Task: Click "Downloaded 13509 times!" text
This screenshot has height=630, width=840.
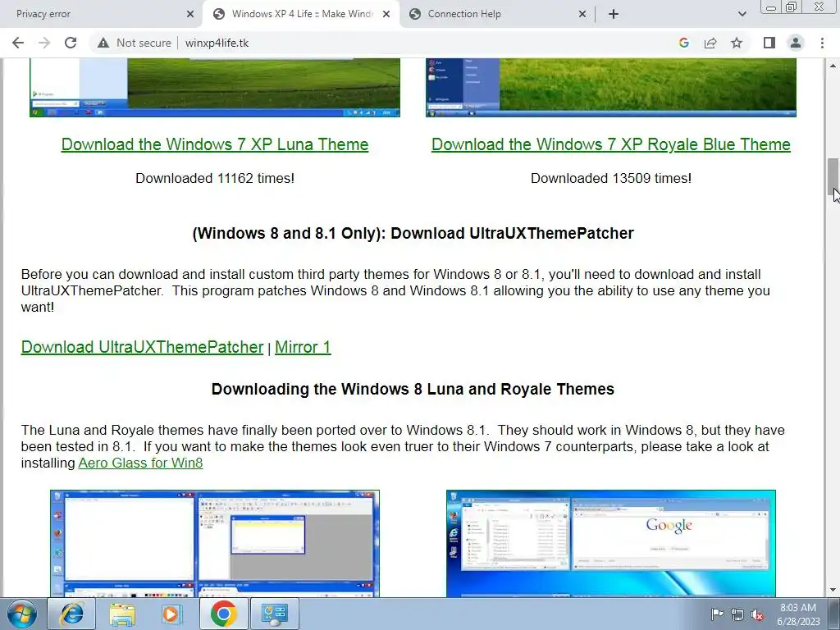Action: click(610, 178)
